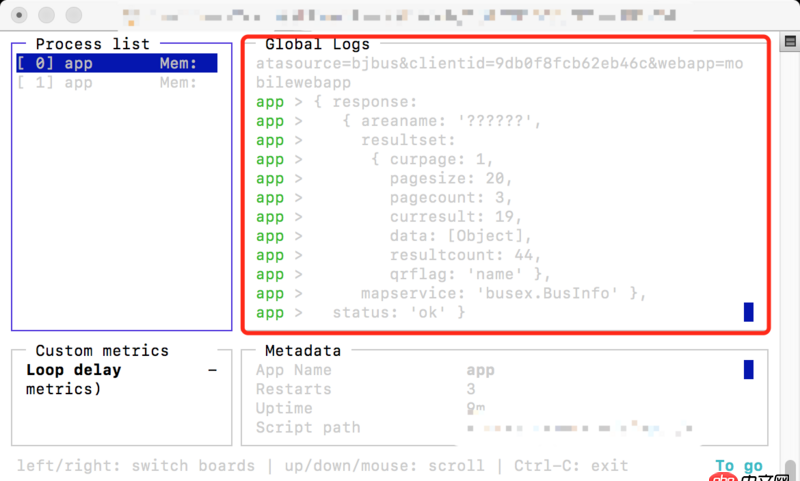Click log line with pagecount: 3

click(x=384, y=197)
